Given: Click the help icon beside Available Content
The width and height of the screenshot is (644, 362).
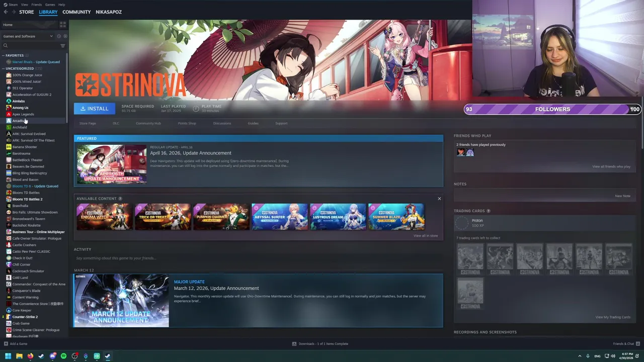Looking at the screenshot, I should coord(120,199).
